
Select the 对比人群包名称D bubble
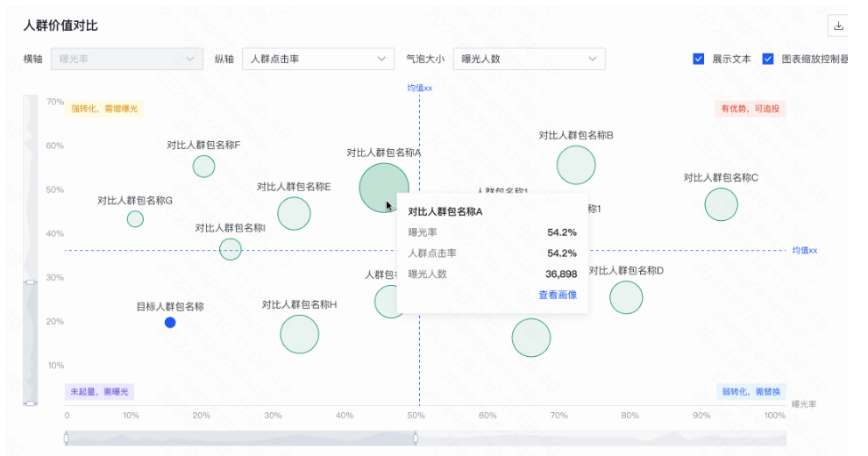tap(626, 297)
